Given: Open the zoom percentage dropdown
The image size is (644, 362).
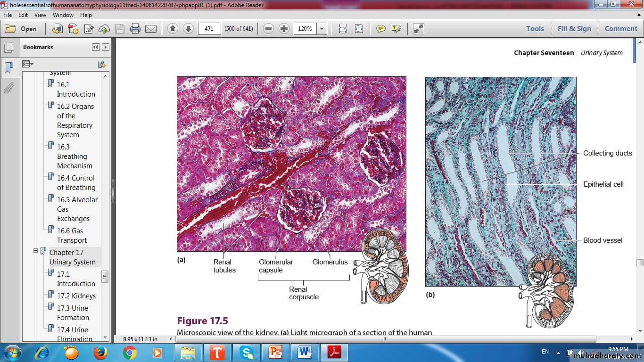Looking at the screenshot, I should pos(322,29).
